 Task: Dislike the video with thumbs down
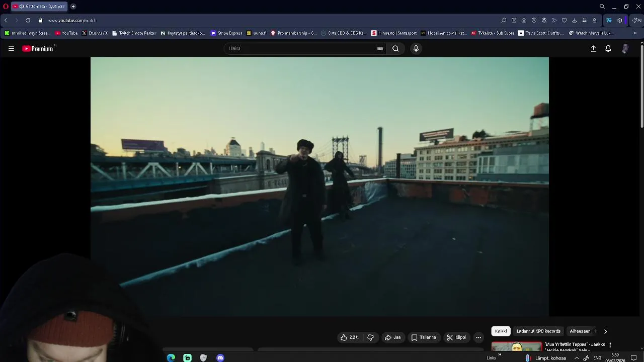click(x=370, y=337)
